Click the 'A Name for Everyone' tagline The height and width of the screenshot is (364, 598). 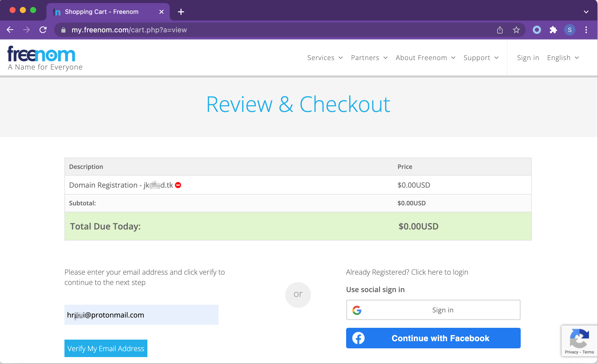coord(45,67)
